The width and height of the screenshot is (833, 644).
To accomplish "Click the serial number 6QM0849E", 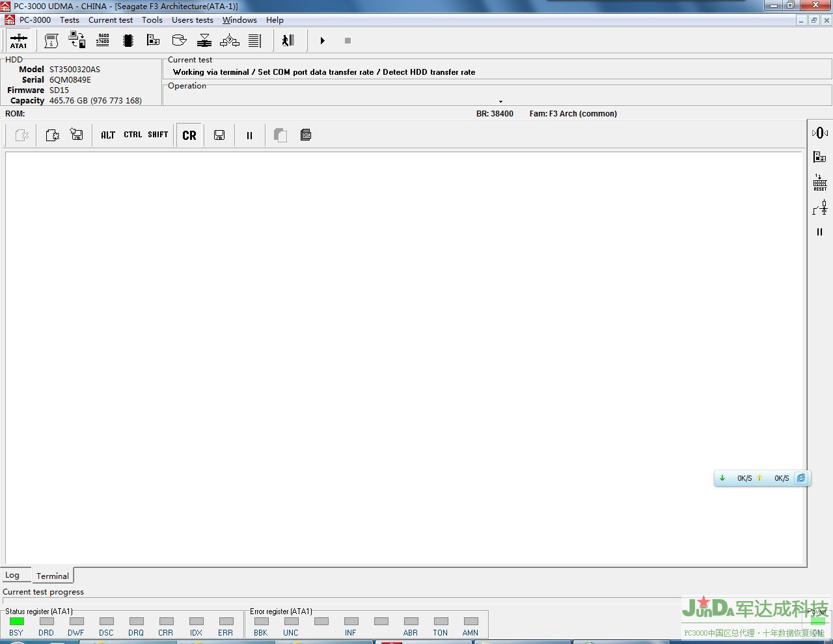I will (x=70, y=80).
